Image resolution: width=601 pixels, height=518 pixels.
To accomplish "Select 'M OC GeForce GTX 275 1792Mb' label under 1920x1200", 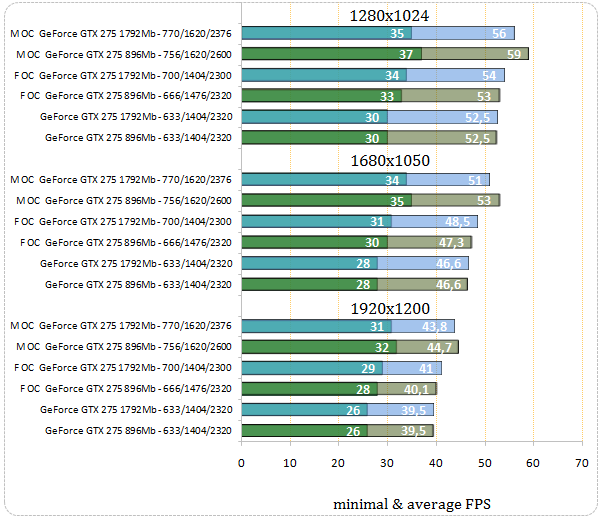I will (x=121, y=326).
